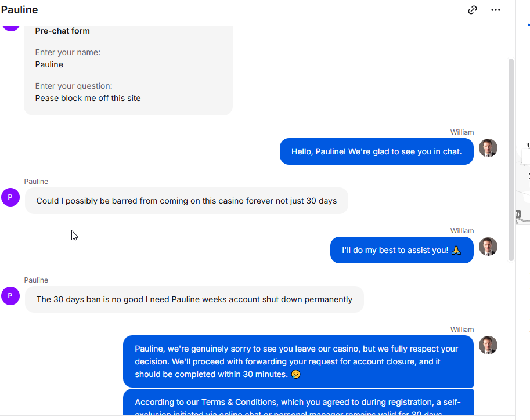Click the Pauline chat title header
This screenshot has width=530, height=420.
[x=19, y=10]
